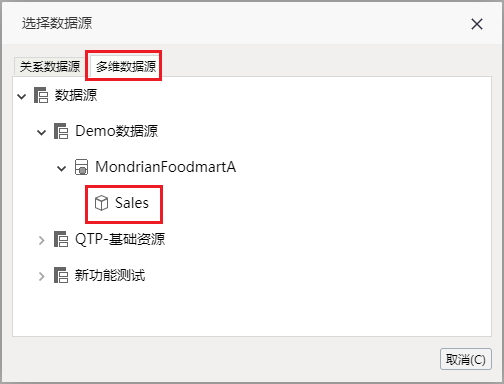Viewport: 504px width, 384px height.
Task: Select the MondrianFoodmartA tree label
Action: coord(166,167)
